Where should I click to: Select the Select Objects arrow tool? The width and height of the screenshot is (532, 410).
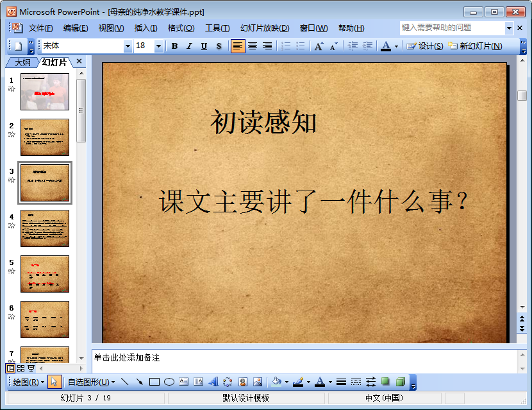coord(54,382)
